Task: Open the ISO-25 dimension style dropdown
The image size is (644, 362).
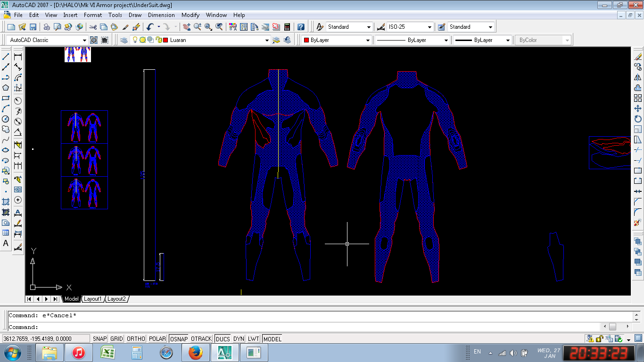Action: click(410, 27)
